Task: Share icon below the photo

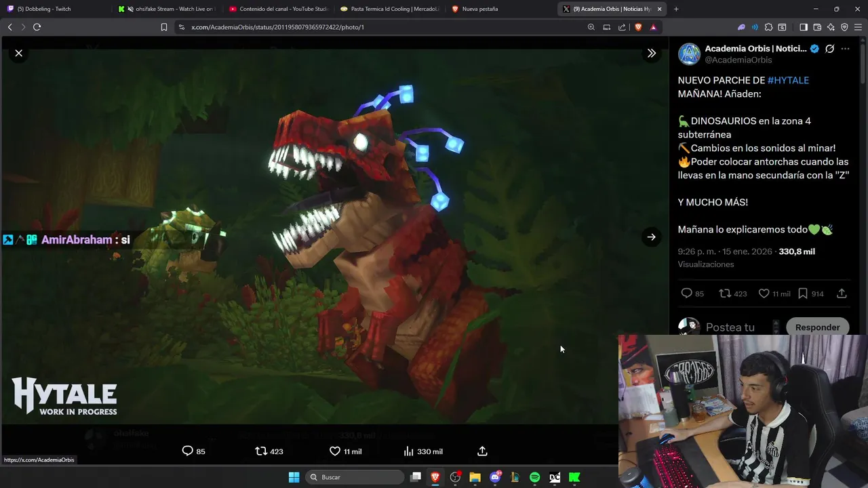Action: [482, 451]
